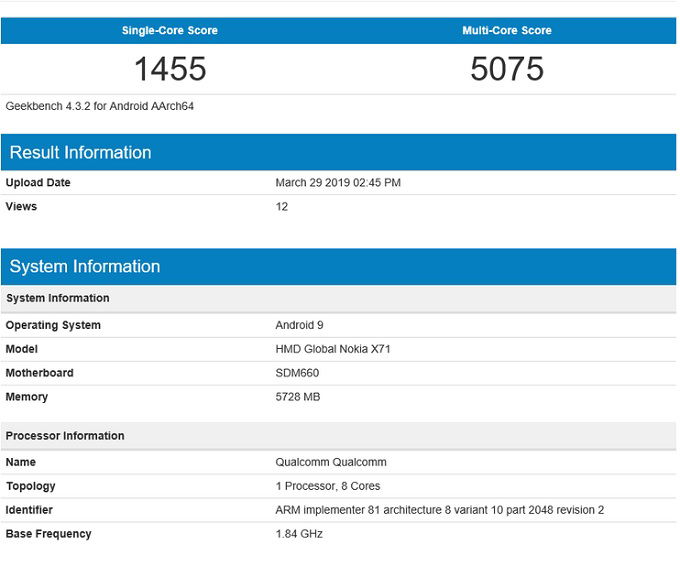Click the Memory label

click(x=26, y=397)
